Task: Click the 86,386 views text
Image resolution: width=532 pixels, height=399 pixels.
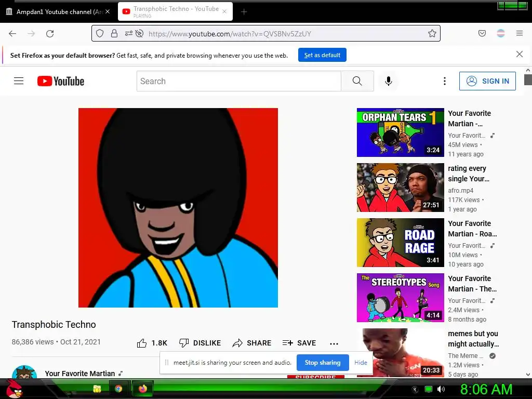Action: [33, 342]
